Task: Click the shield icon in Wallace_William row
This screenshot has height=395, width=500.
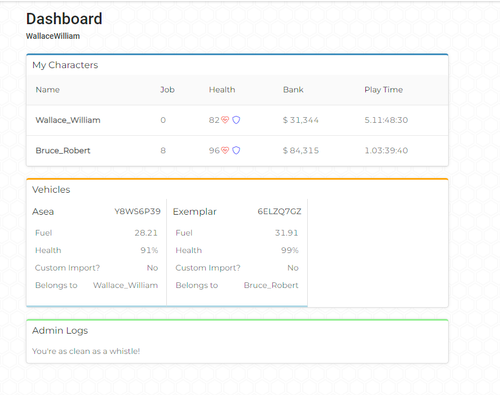Action: [x=236, y=120]
